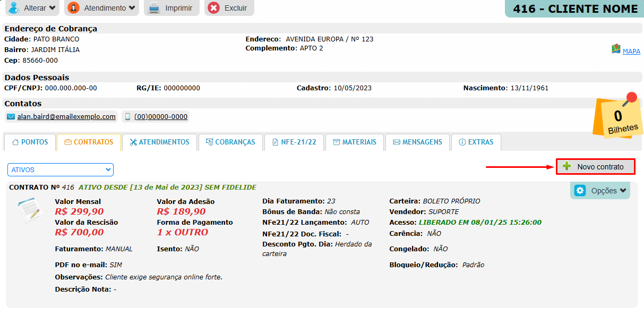Viewport: 644px width, 315px height.
Task: Click the alan.baird email address link
Action: click(66, 117)
